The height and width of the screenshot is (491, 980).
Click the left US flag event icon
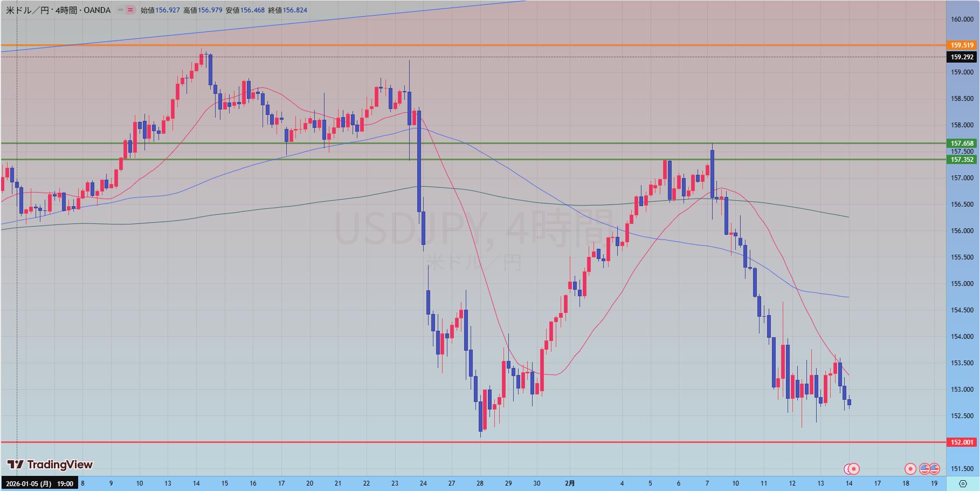(924, 468)
